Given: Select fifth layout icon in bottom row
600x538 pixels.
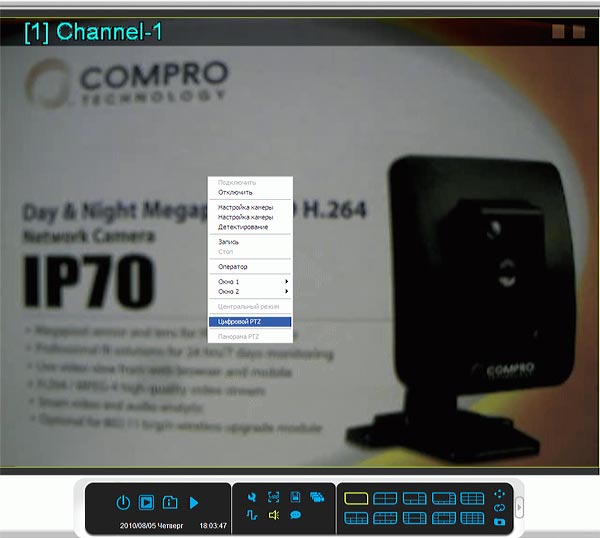Looking at the screenshot, I should tap(472, 518).
